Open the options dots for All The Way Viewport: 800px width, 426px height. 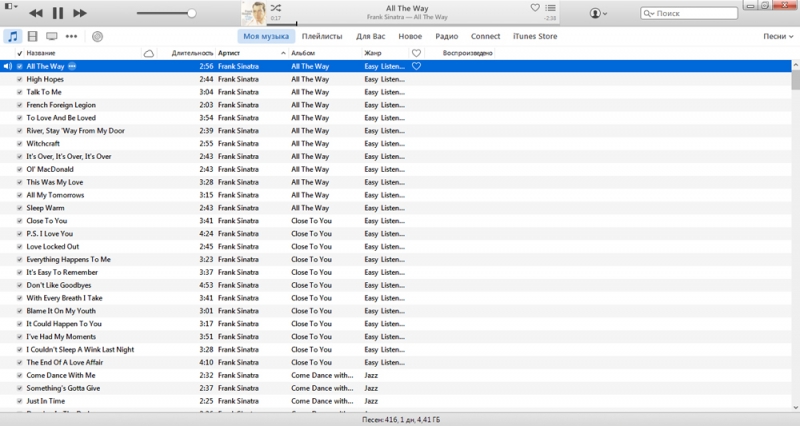[x=72, y=66]
